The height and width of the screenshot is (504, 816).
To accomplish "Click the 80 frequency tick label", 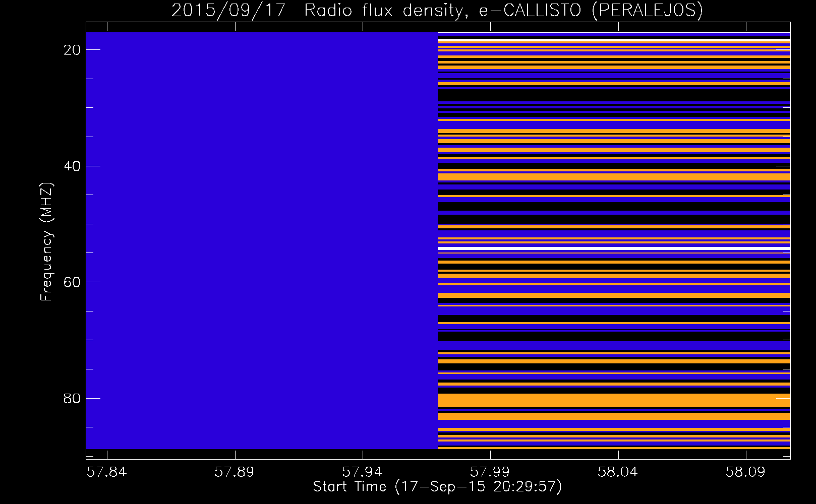I will pos(72,399).
